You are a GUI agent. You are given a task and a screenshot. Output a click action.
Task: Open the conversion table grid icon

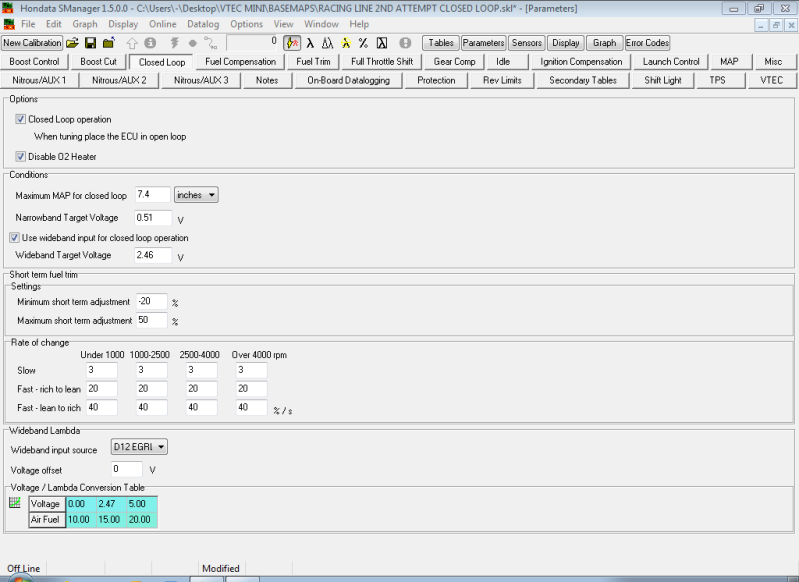click(15, 503)
